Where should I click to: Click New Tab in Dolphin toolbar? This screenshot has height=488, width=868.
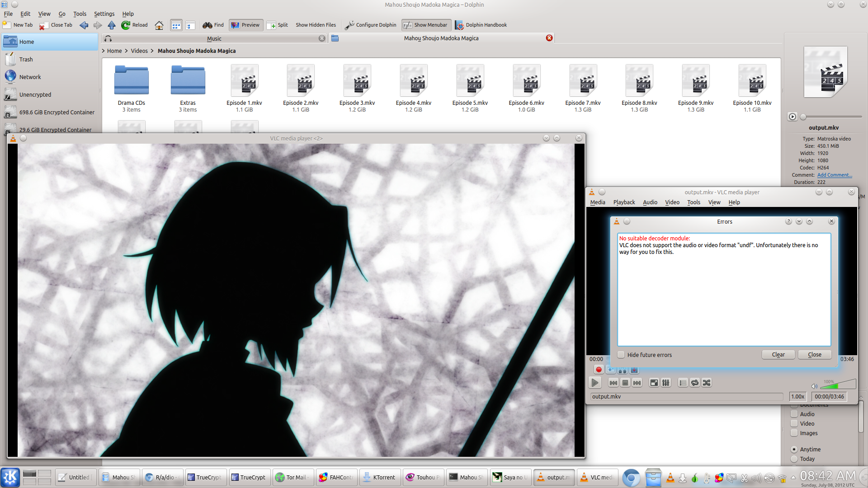pos(18,25)
